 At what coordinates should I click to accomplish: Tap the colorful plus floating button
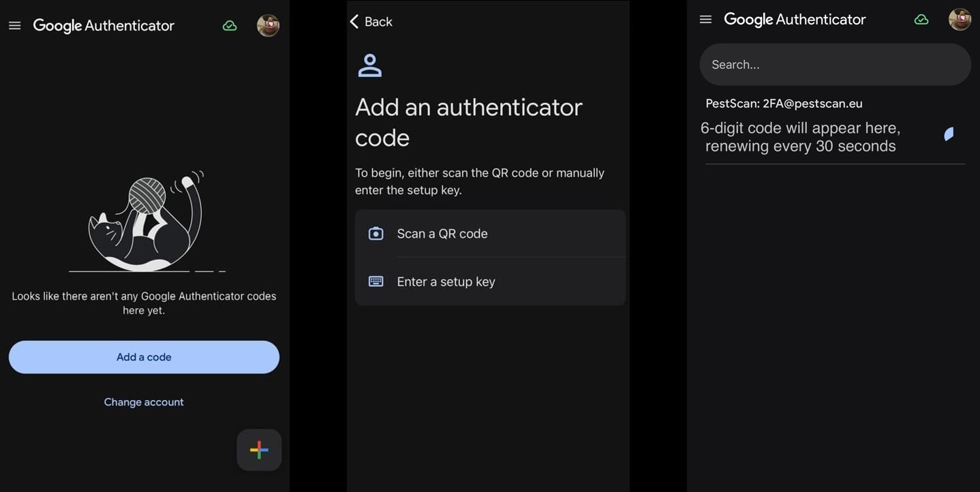coord(259,450)
